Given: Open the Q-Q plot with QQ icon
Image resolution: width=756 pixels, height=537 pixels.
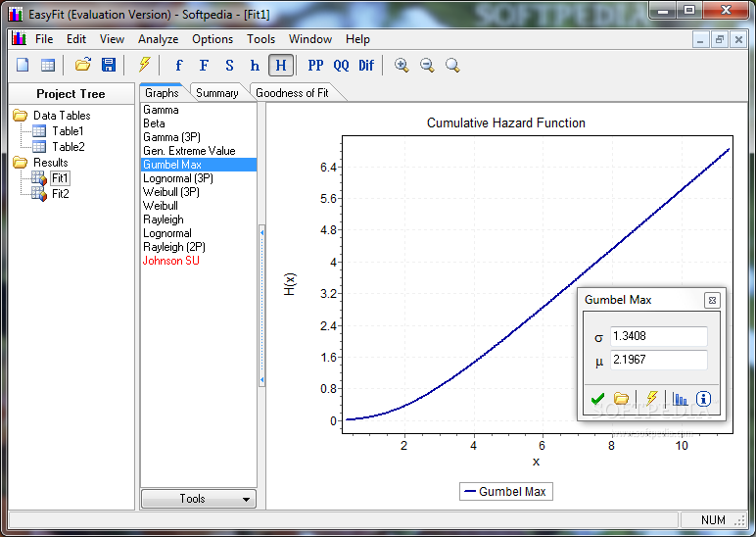Looking at the screenshot, I should 341,65.
